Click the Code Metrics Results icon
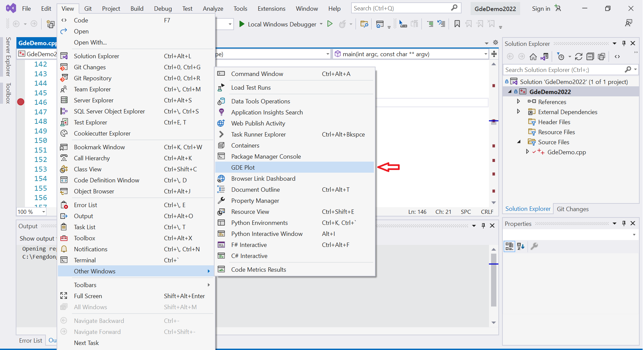Screen dimensions: 644x350 [x=221, y=269]
